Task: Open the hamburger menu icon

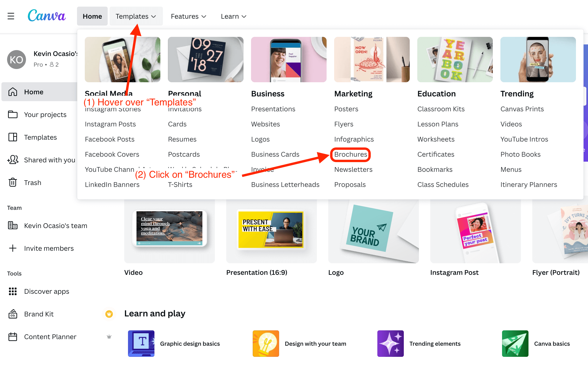Action: (x=11, y=16)
